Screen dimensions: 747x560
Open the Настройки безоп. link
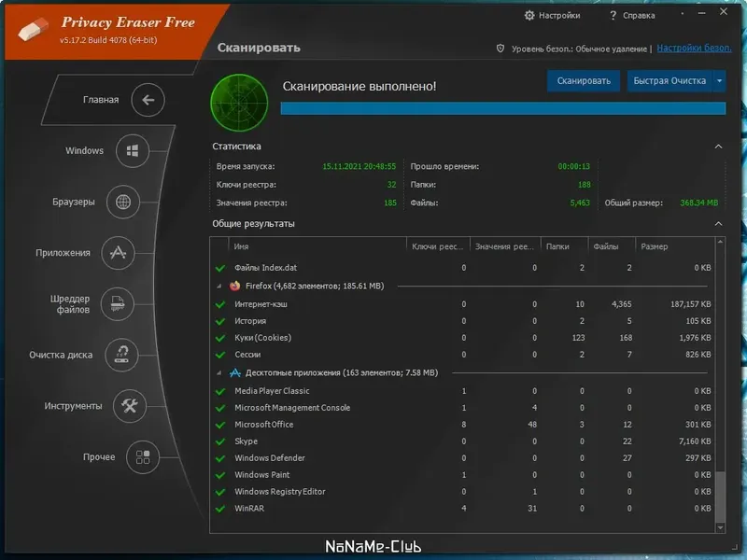(x=694, y=49)
